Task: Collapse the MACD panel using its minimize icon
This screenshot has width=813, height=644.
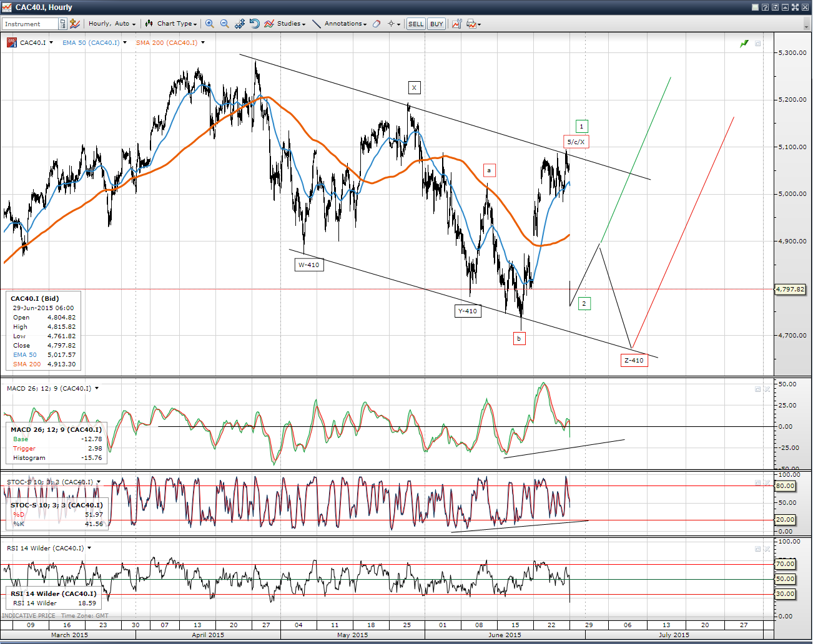Action: tap(756, 389)
